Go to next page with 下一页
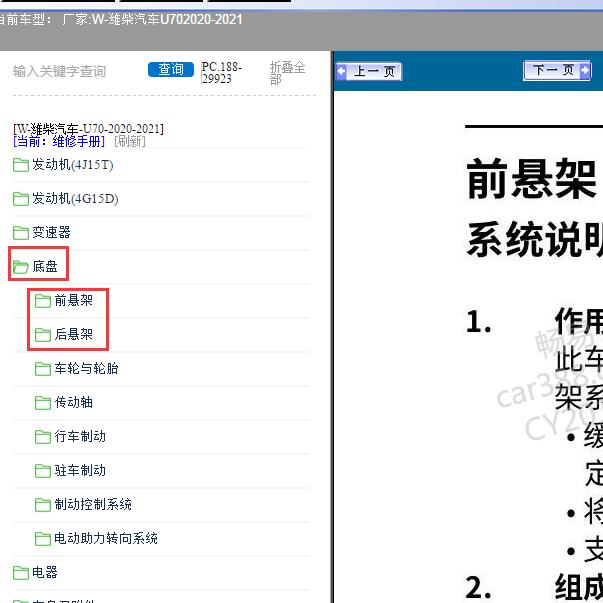Screen dimensions: 603x603 point(557,70)
